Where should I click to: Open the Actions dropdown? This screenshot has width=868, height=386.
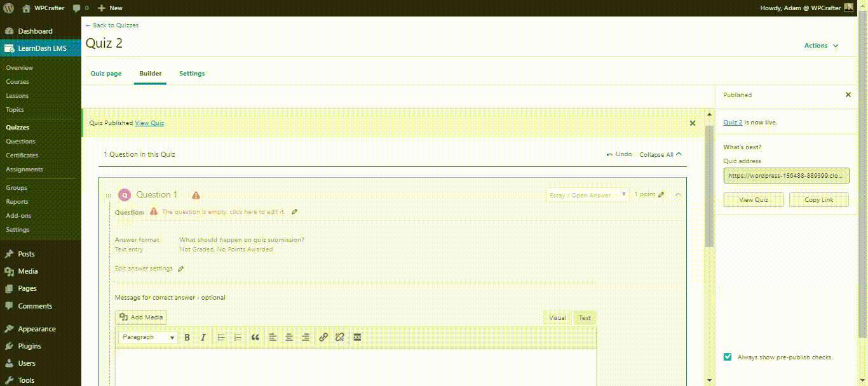pos(821,46)
